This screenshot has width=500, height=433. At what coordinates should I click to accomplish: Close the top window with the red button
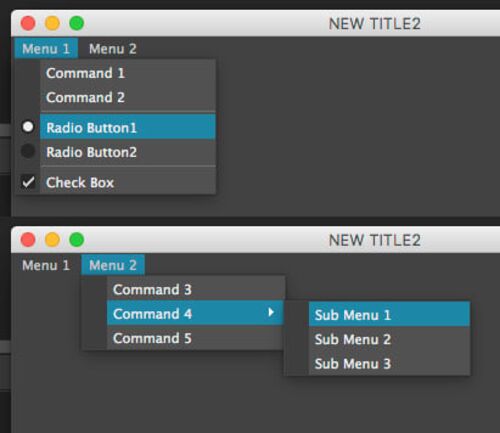pyautogui.click(x=28, y=23)
